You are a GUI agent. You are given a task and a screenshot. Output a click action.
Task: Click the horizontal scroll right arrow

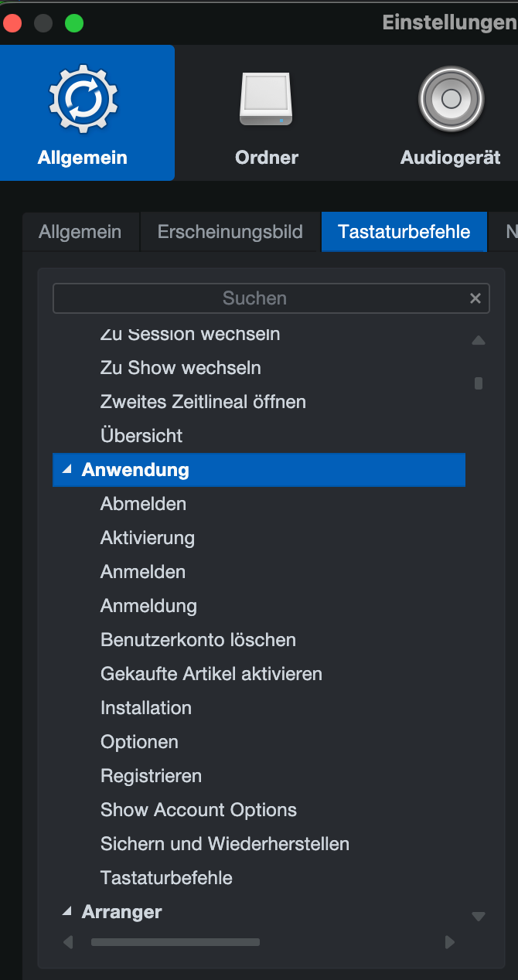tap(450, 942)
